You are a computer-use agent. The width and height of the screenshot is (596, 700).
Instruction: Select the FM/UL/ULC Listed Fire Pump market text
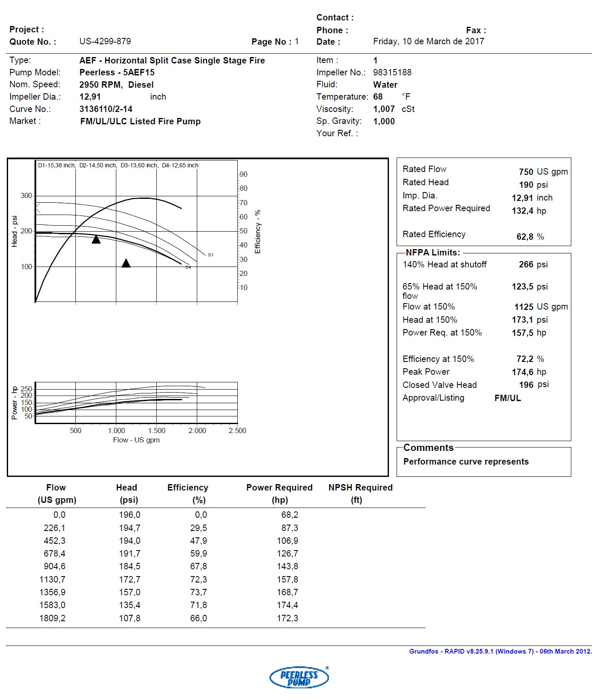click(x=141, y=121)
